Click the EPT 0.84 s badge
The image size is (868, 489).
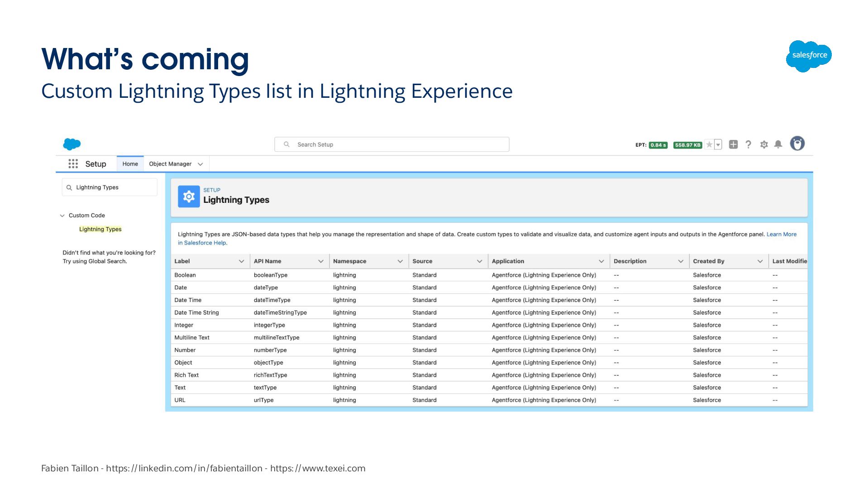click(x=658, y=145)
